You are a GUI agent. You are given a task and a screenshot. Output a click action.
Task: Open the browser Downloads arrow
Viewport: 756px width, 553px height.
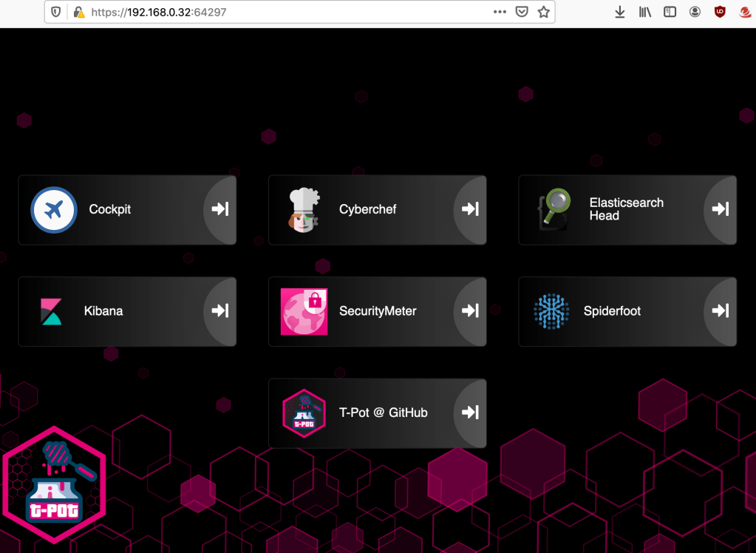(x=620, y=13)
